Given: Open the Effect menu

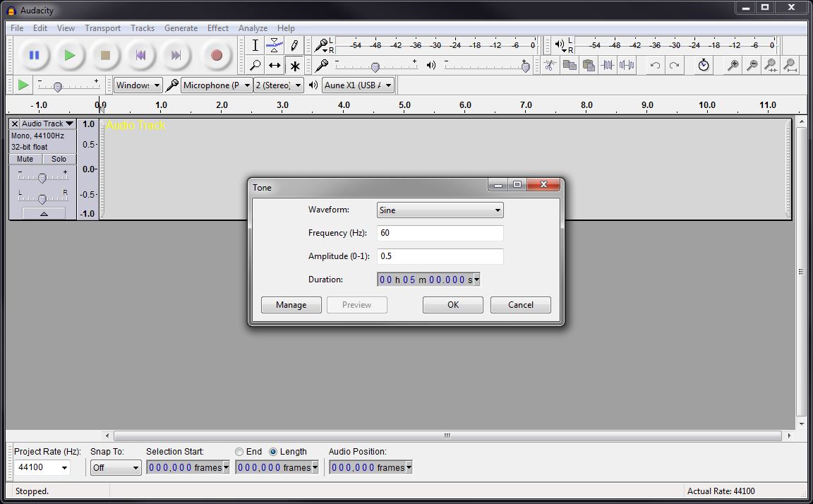Looking at the screenshot, I should (217, 28).
